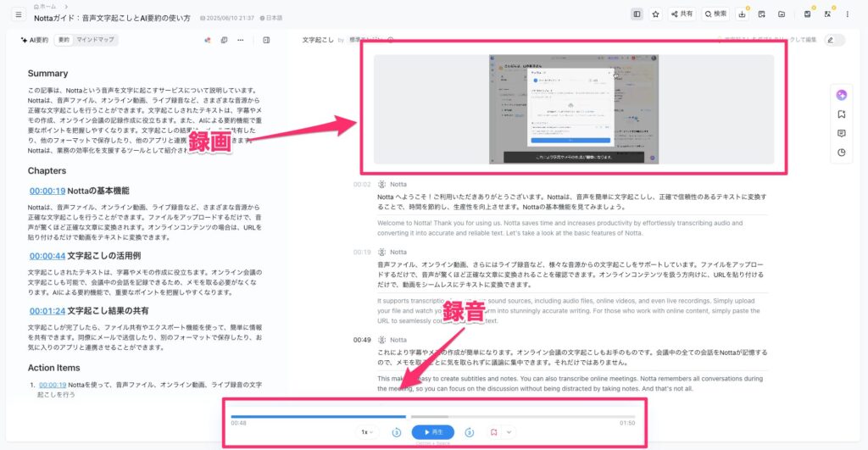Click the total duration 01:50 label
This screenshot has height=450, width=868.
(627, 423)
